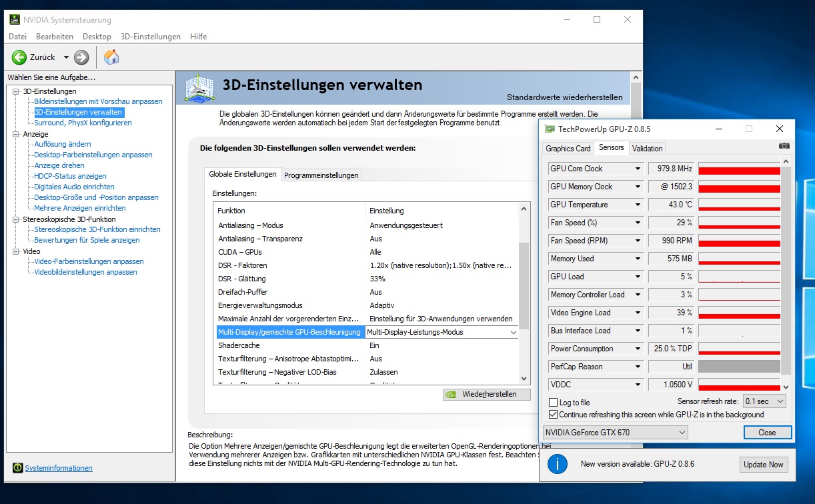Click the Einstellung column header
The height and width of the screenshot is (504, 815).
click(x=442, y=210)
